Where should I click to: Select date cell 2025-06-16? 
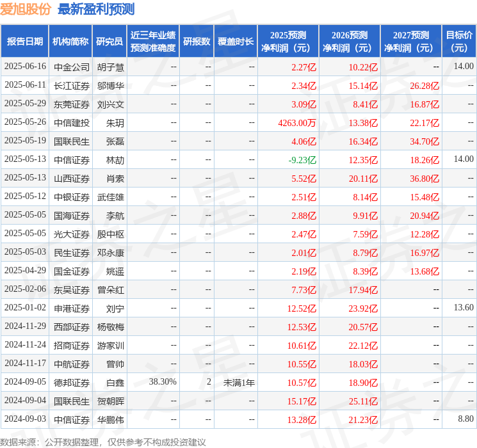25,67
